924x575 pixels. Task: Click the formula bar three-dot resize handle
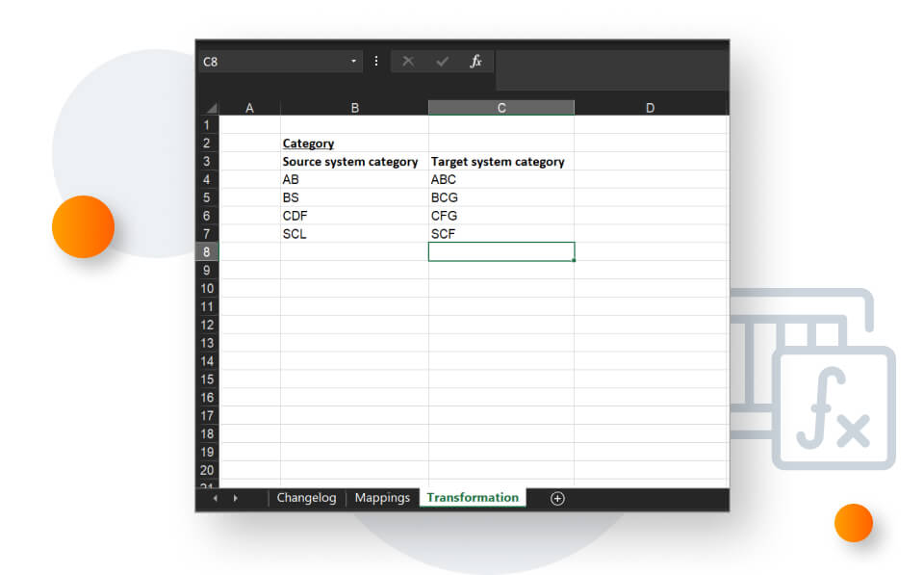pos(375,62)
